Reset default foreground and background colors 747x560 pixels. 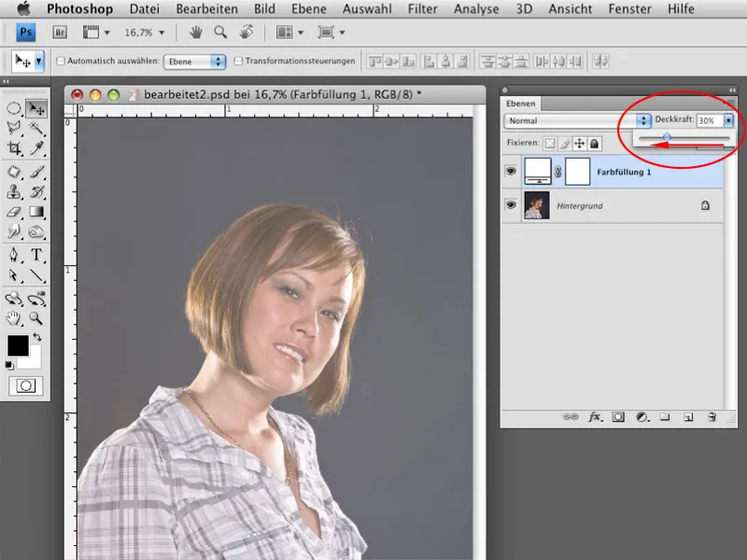[x=9, y=365]
